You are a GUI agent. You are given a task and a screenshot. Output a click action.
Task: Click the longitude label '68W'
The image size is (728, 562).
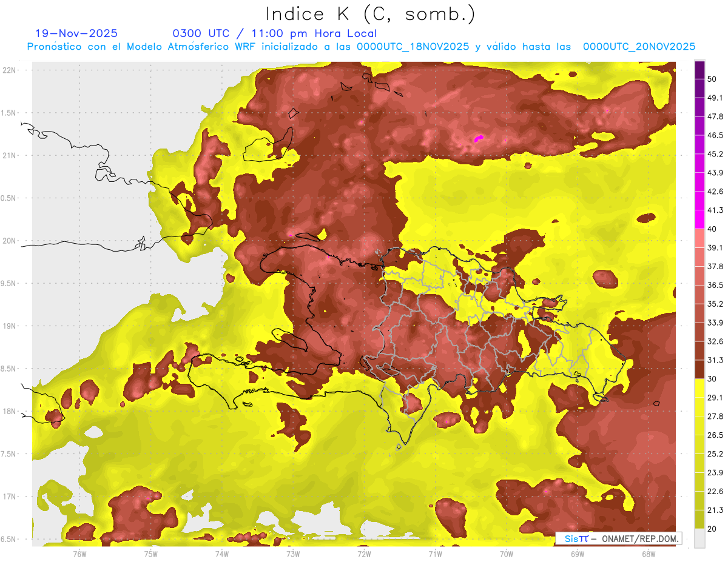[x=648, y=554]
